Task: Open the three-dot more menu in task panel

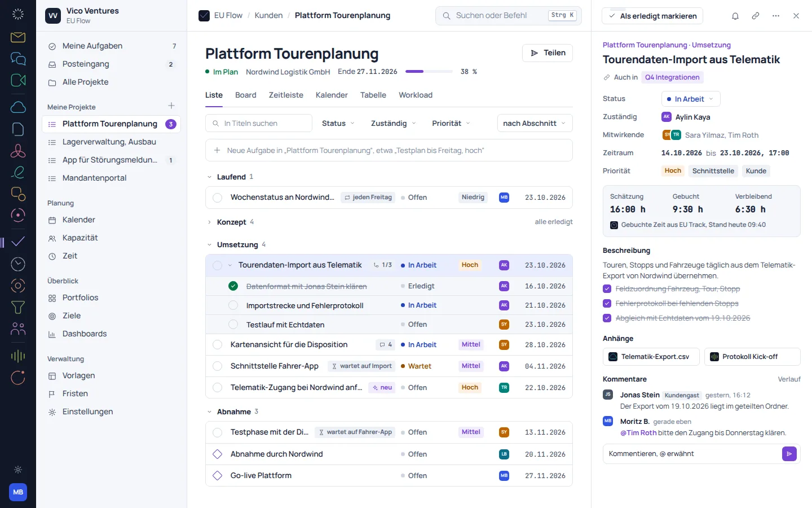Action: coord(776,16)
